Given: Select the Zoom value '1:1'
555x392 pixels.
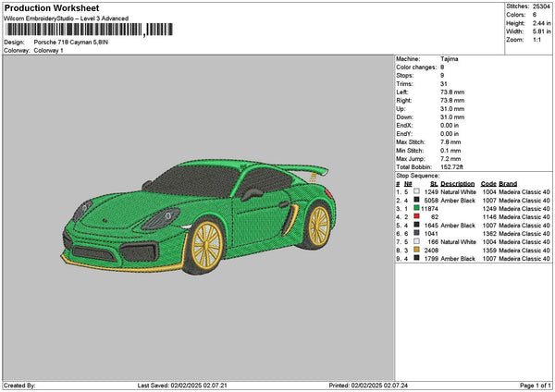Looking at the screenshot, I should click(x=536, y=40).
